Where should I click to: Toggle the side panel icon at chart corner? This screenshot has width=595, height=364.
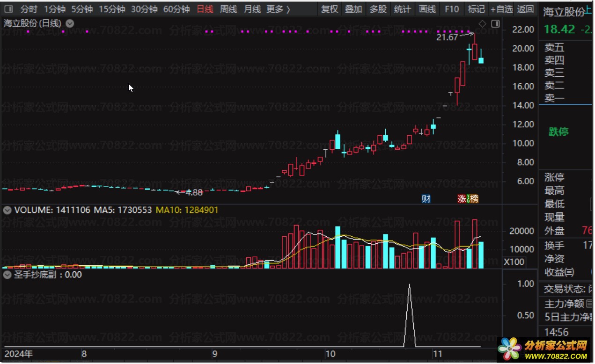(x=495, y=23)
